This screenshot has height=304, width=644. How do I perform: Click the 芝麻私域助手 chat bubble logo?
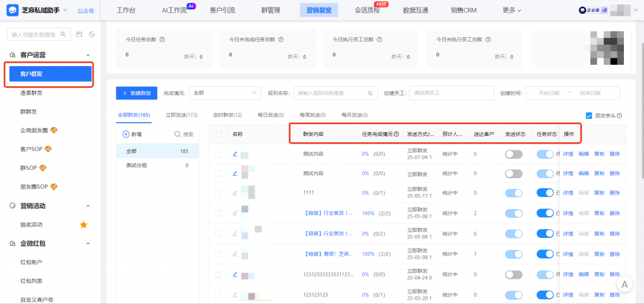[x=13, y=10]
